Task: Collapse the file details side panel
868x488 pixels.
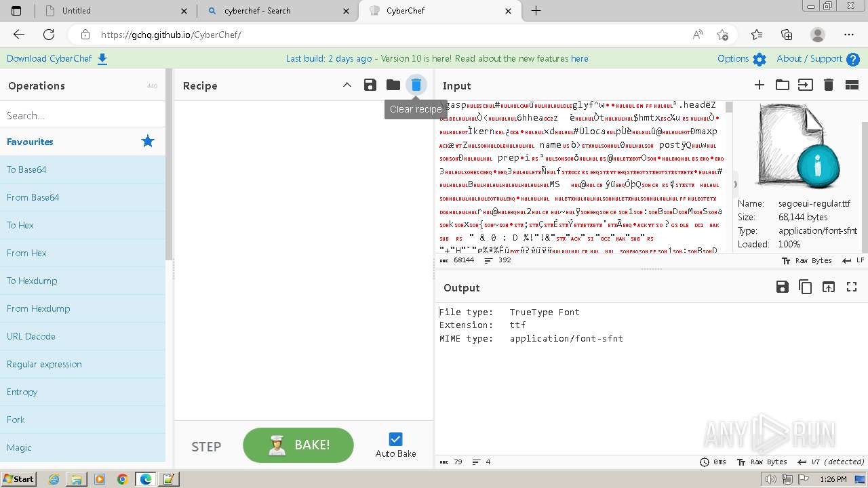Action: 735,184
